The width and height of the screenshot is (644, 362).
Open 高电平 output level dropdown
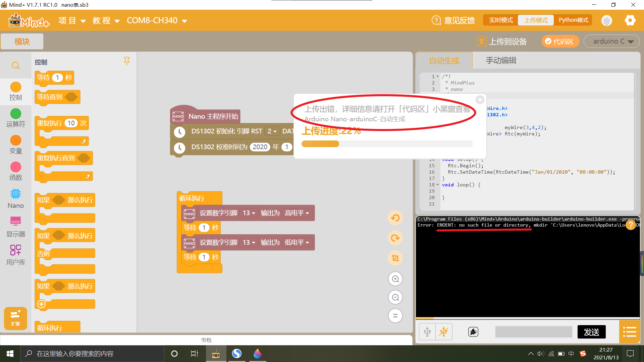tap(297, 213)
